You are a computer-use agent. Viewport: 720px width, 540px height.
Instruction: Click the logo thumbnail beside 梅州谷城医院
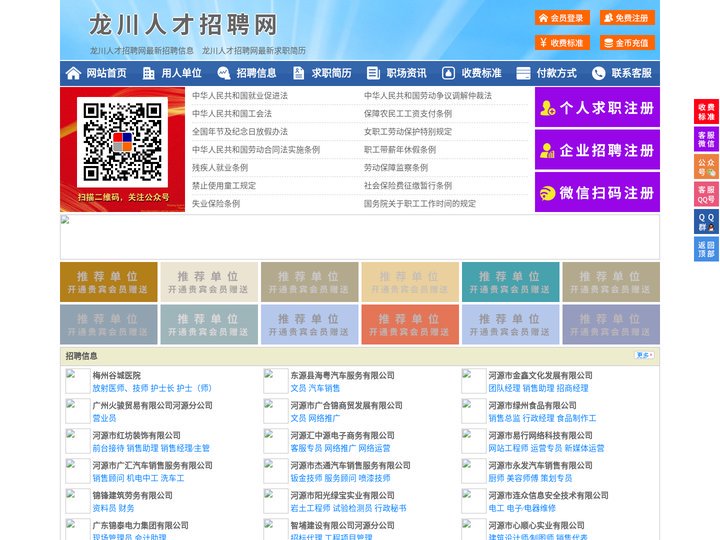coord(77,381)
